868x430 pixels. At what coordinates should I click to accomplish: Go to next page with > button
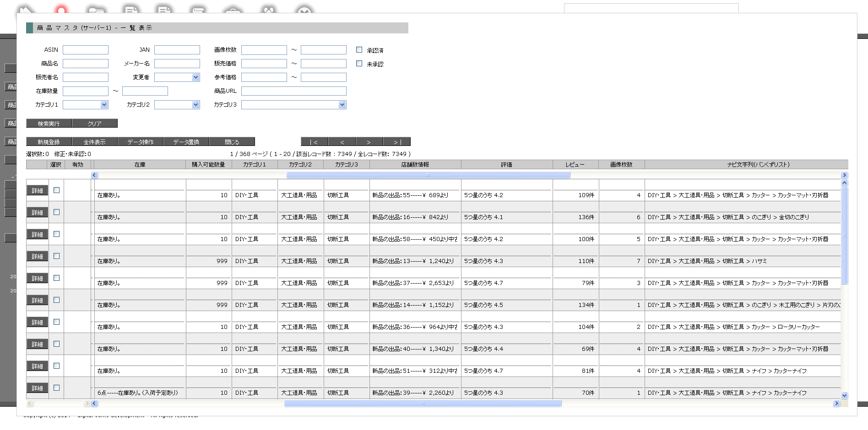369,142
